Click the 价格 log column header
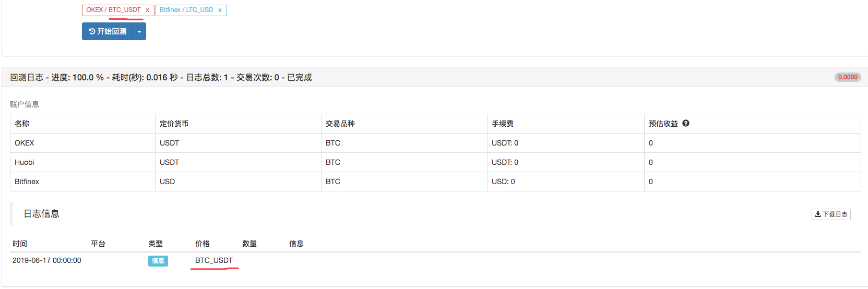The height and width of the screenshot is (289, 868). coord(203,244)
